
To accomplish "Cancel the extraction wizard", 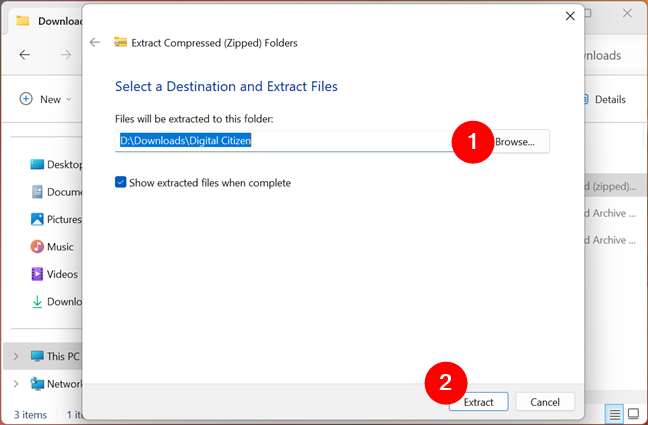I will coord(545,401).
